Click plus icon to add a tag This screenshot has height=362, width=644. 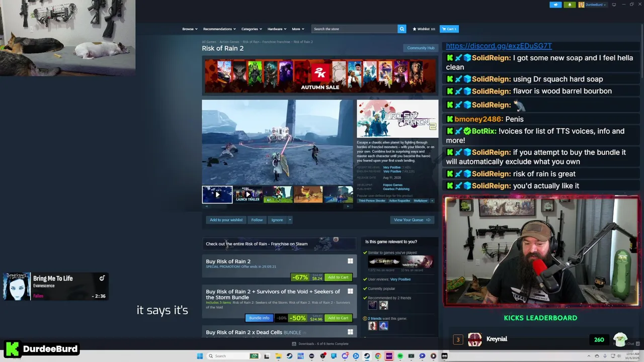click(x=432, y=201)
